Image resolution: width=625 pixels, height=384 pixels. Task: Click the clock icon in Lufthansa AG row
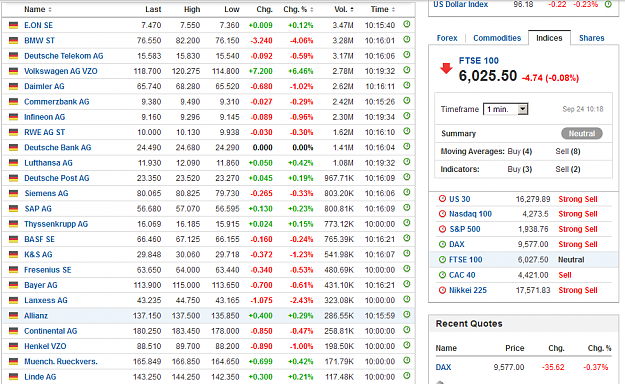(x=407, y=162)
